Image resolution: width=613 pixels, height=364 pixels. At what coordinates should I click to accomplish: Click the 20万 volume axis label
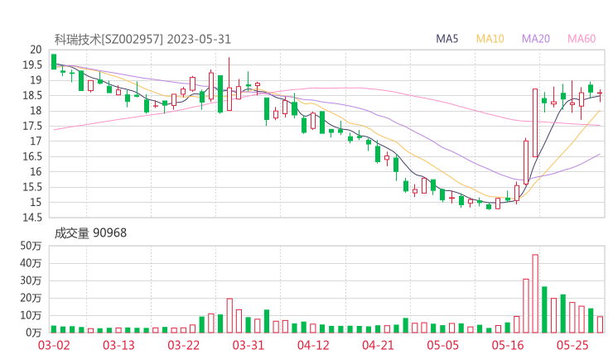(x=31, y=298)
